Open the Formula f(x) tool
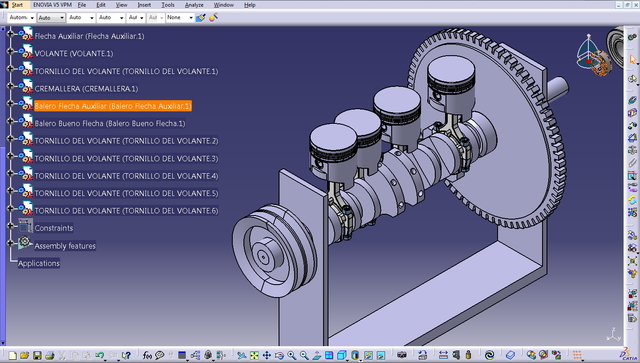 (x=147, y=356)
